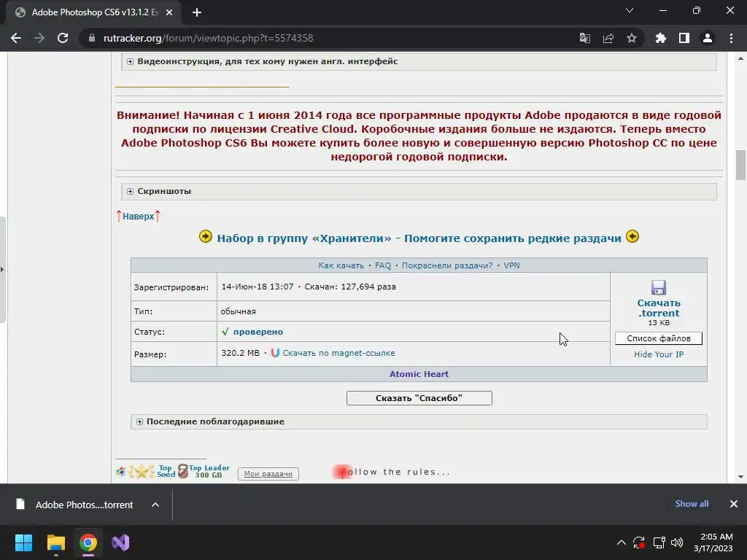Show hidden system tray icons
This screenshot has width=747, height=560.
622,542
